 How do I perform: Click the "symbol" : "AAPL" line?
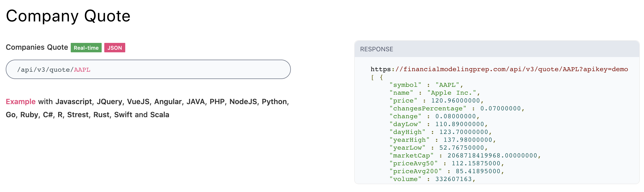[426, 85]
